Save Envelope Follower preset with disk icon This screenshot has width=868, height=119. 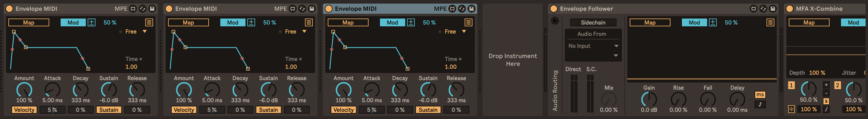[773, 9]
